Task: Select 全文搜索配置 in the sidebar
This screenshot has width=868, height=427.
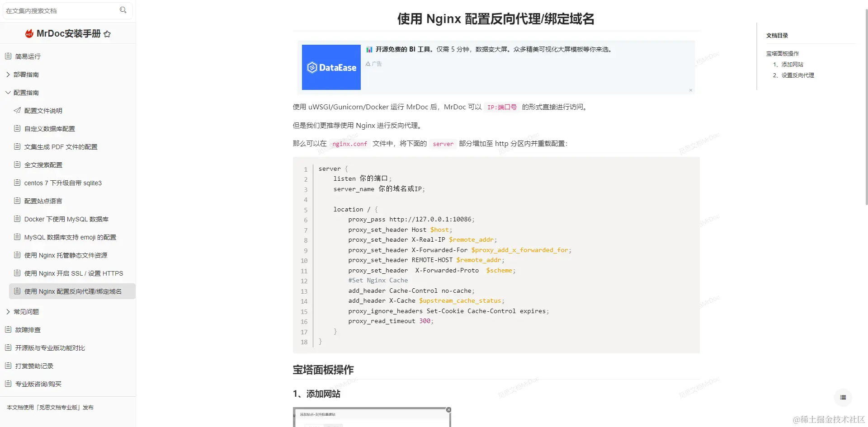Action: coord(44,164)
